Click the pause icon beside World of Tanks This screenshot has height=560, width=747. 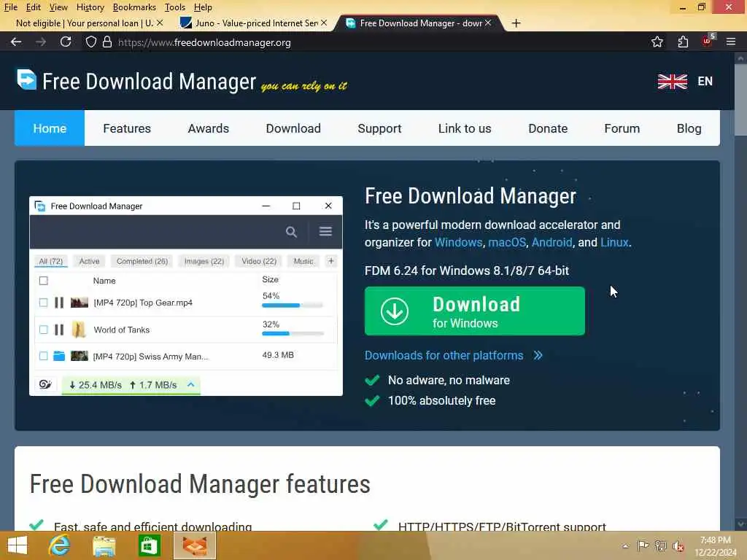(x=59, y=330)
